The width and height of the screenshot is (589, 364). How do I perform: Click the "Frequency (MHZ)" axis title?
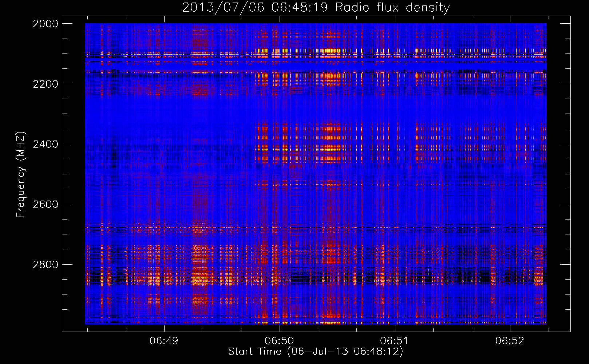(21, 175)
